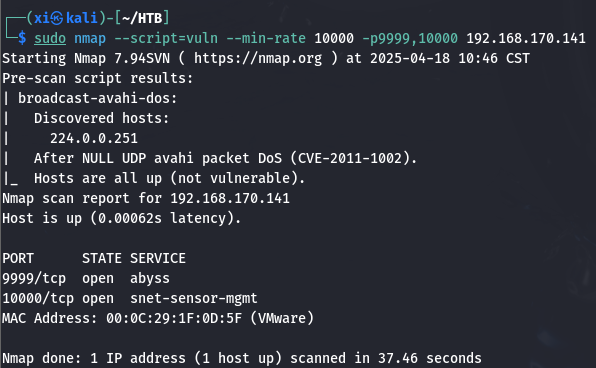Image resolution: width=596 pixels, height=368 pixels.
Task: Click the snet-sensor-mgmt service name
Action: click(194, 299)
